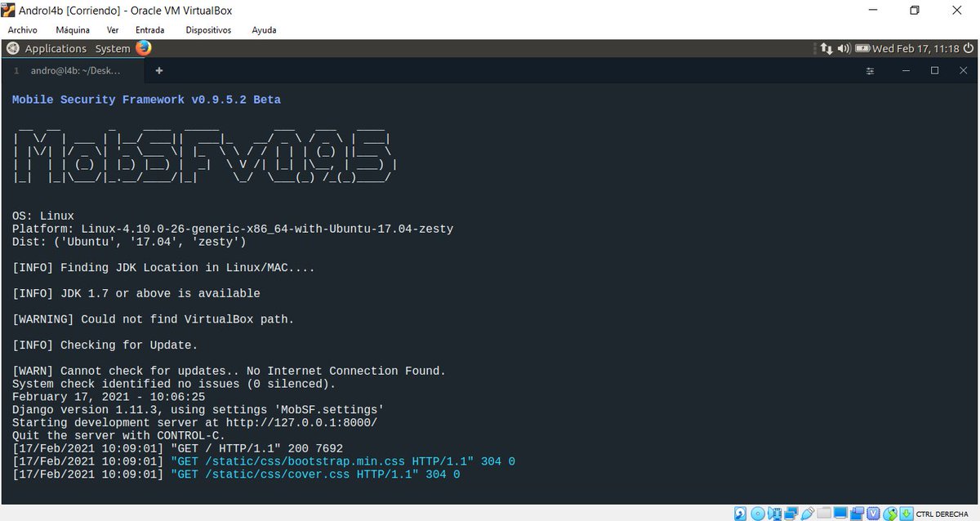Open the Ayuda menu

[x=264, y=30]
